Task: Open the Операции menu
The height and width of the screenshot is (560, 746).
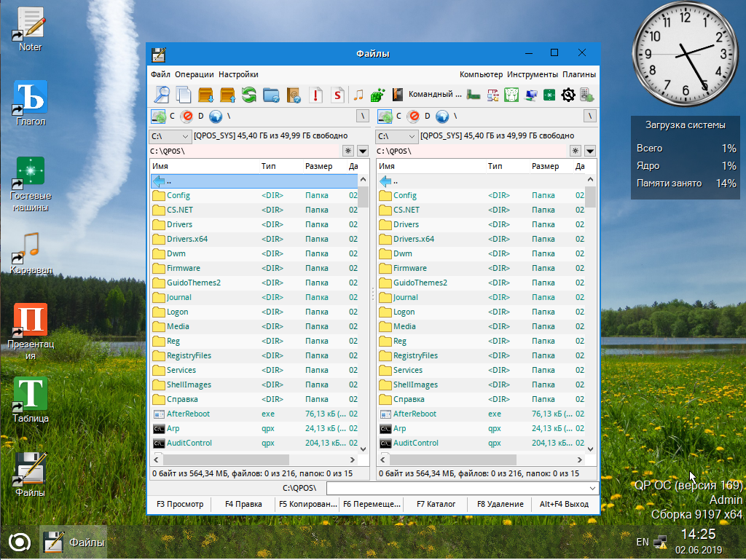Action: tap(195, 74)
